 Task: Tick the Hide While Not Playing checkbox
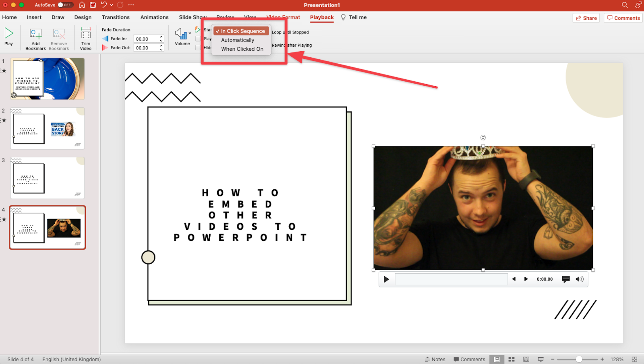click(198, 48)
